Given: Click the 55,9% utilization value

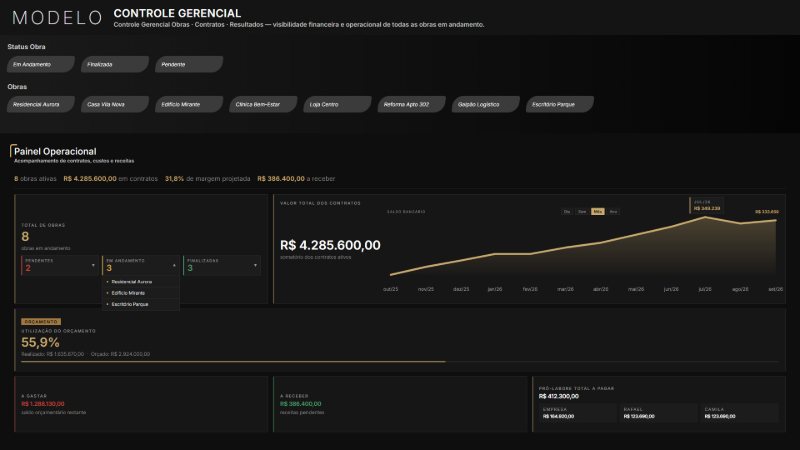Looking at the screenshot, I should pos(40,342).
